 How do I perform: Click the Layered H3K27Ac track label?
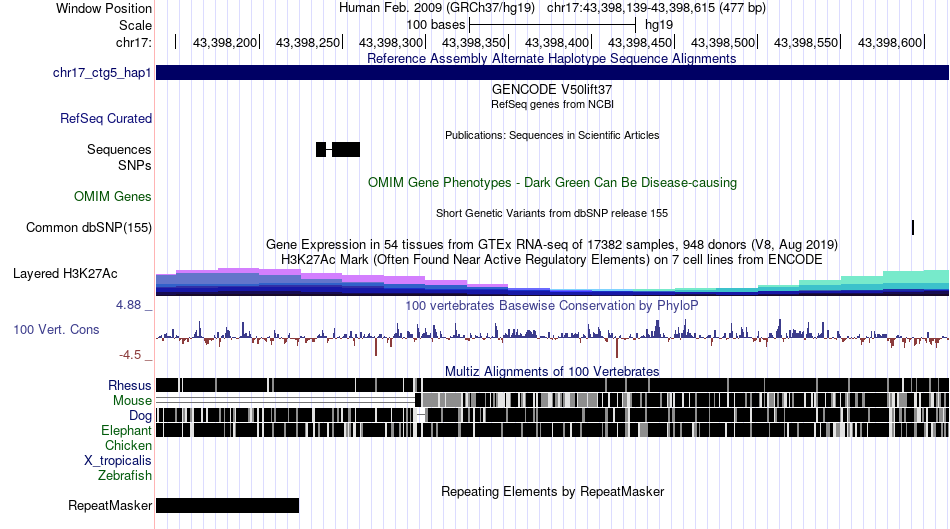pyautogui.click(x=65, y=273)
